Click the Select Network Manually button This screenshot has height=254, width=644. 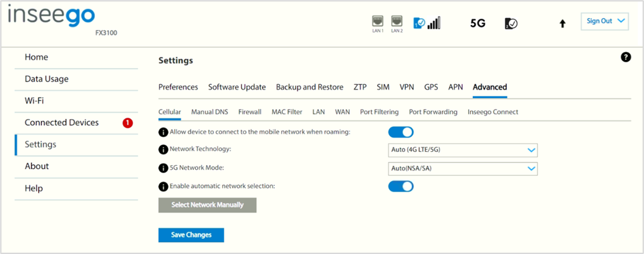pyautogui.click(x=207, y=205)
